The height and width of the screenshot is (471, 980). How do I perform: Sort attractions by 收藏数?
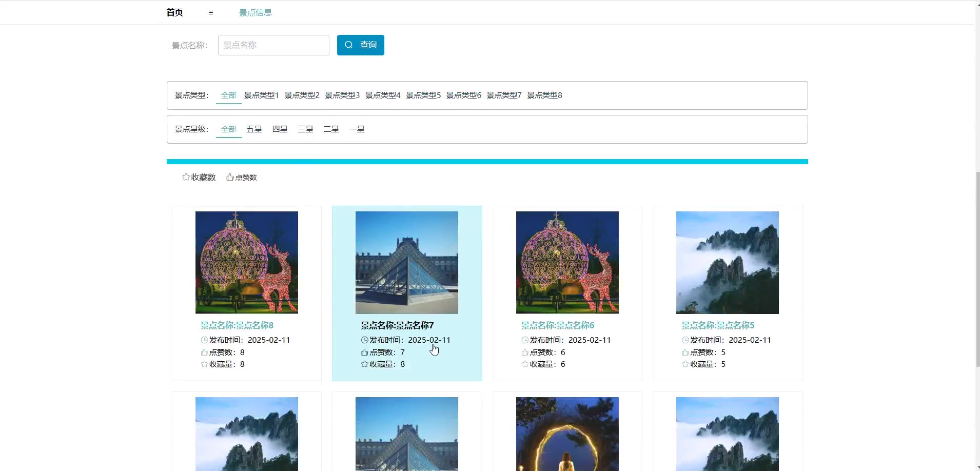(199, 177)
